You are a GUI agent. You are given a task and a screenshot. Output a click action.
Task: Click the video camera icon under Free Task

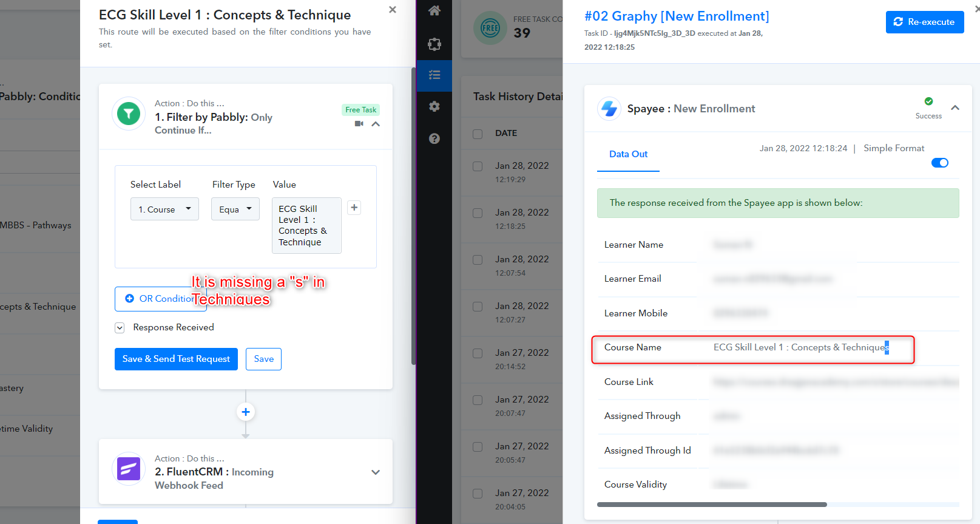[359, 123]
